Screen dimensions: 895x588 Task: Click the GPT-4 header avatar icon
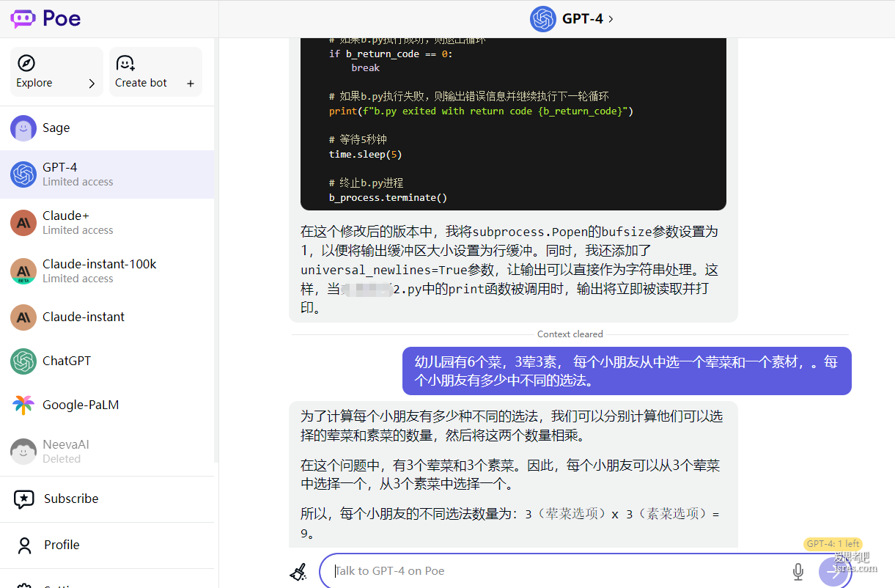pos(543,19)
